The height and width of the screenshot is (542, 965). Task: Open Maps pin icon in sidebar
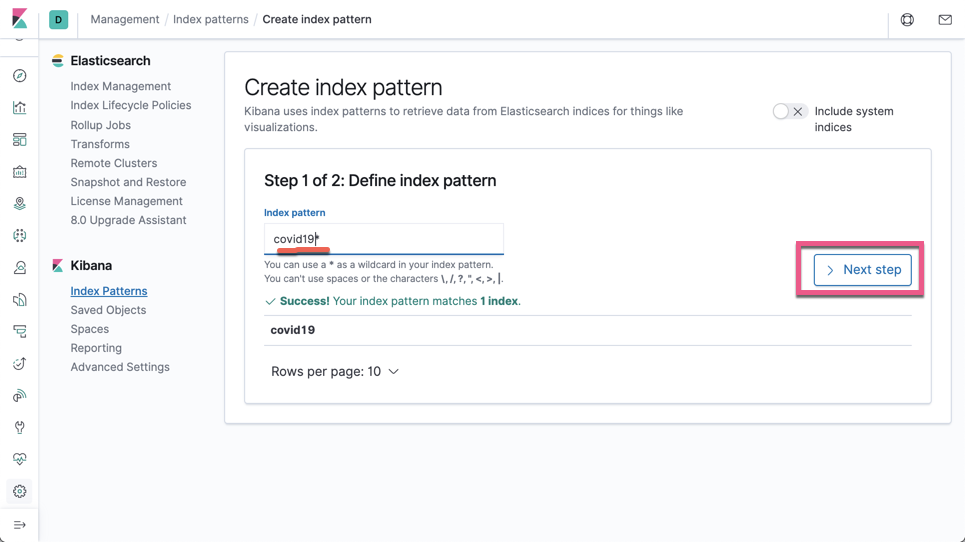pyautogui.click(x=20, y=204)
